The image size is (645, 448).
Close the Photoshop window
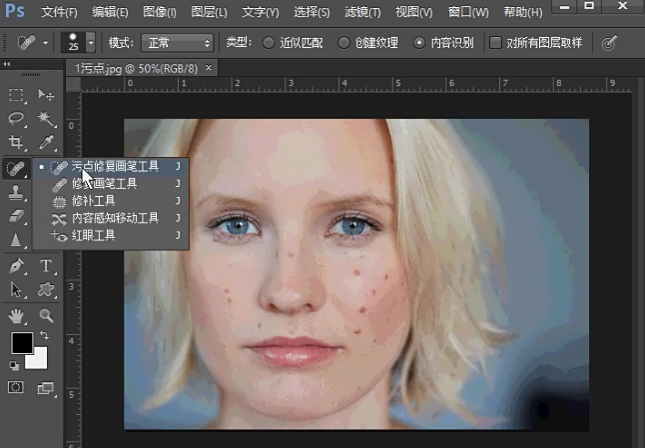click(x=623, y=6)
